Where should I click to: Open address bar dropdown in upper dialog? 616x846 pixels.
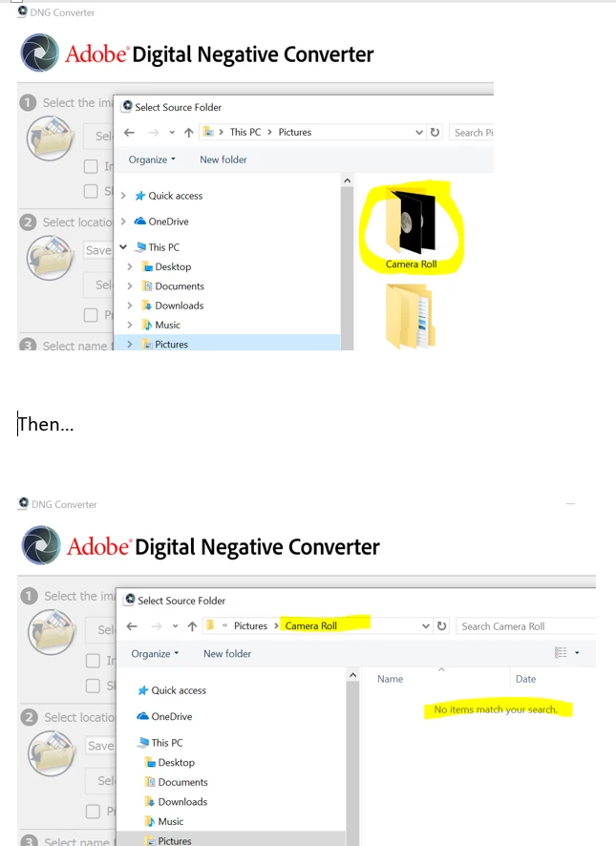(x=418, y=132)
